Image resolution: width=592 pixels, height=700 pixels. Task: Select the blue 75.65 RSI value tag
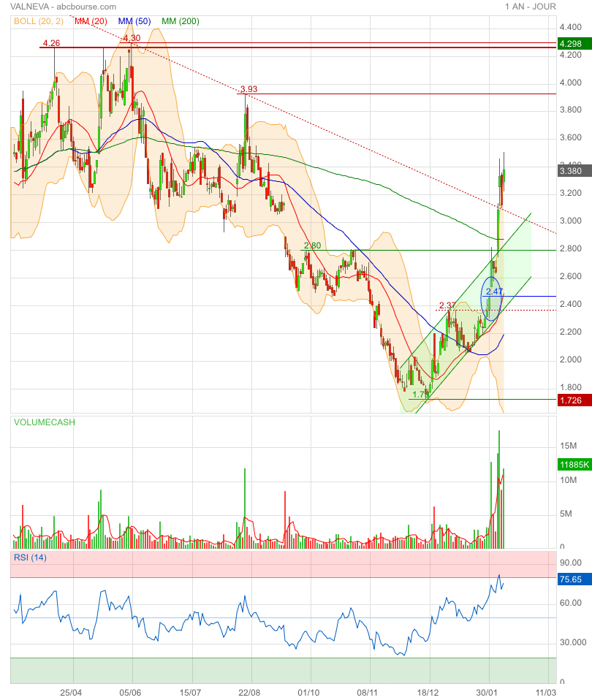[575, 579]
